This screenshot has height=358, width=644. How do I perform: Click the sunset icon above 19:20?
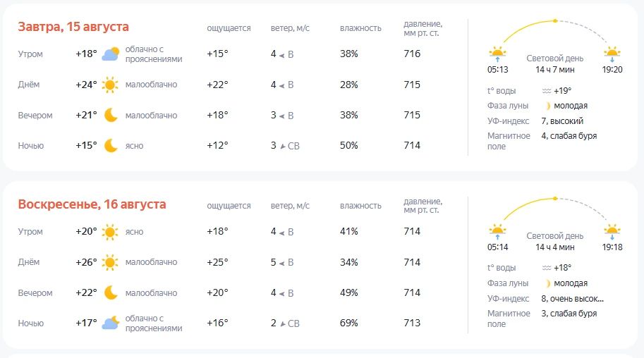(x=612, y=54)
